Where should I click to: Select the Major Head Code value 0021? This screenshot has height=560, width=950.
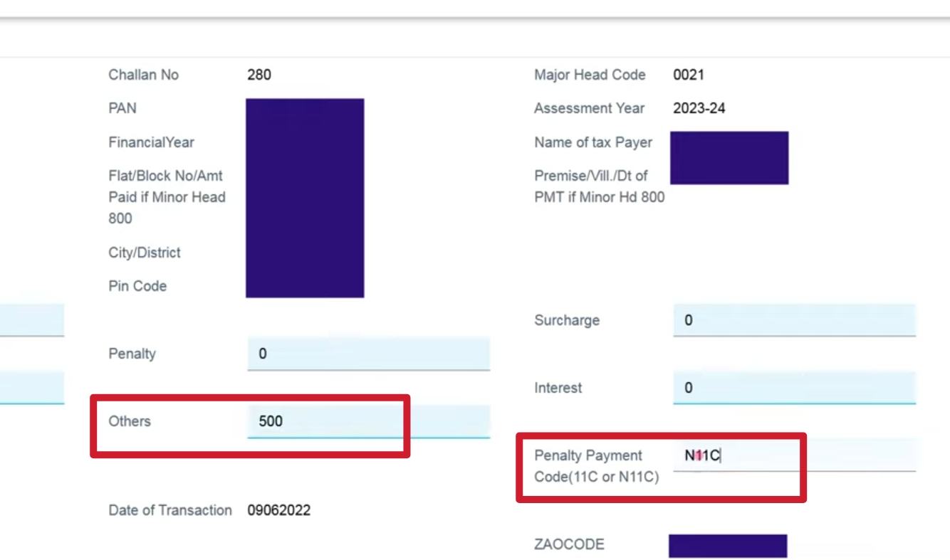689,75
